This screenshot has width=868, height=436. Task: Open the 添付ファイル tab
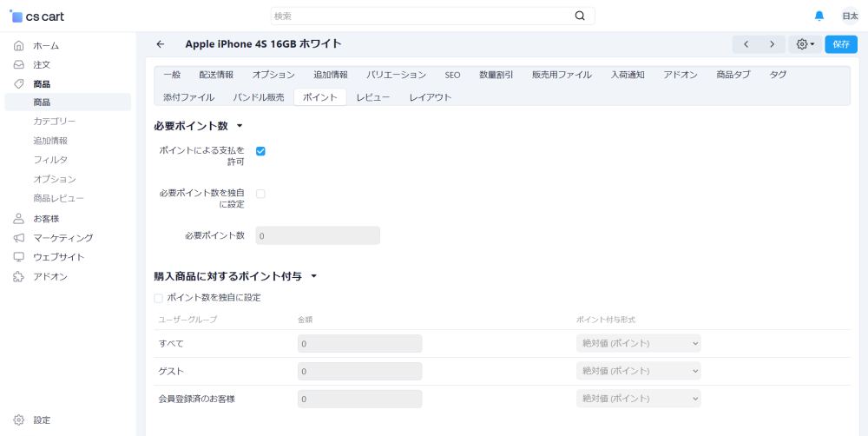pos(188,97)
